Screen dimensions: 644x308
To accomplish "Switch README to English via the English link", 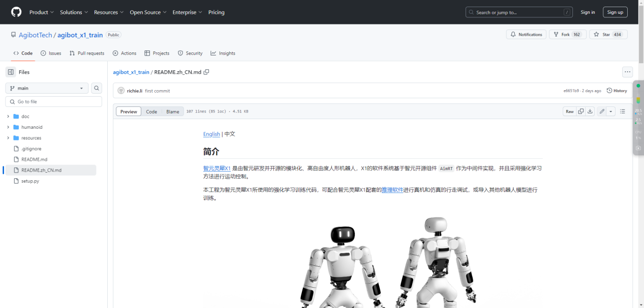I will (211, 134).
